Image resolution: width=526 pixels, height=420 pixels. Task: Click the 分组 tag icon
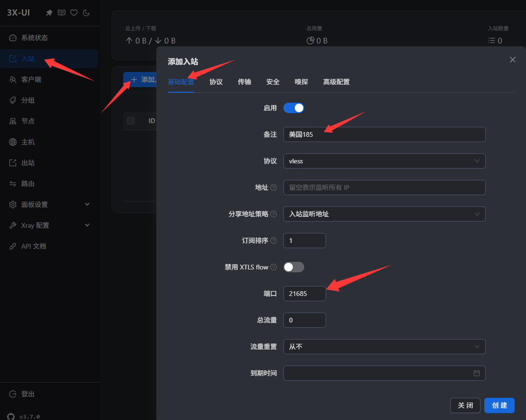[x=13, y=100]
